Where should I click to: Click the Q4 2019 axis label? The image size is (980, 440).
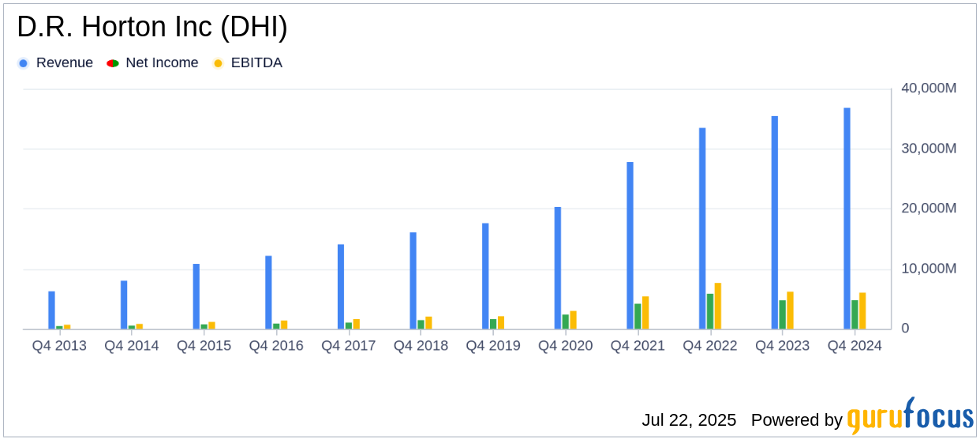pyautogui.click(x=493, y=346)
